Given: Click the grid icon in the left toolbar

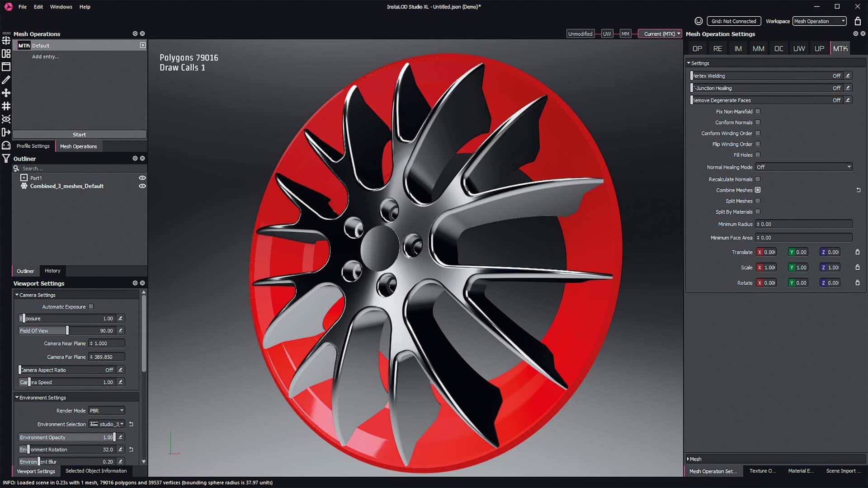Looking at the screenshot, I should pos(6,106).
